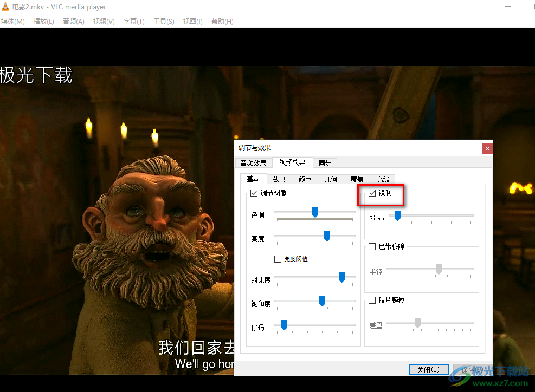Click the 色调 slider handle

pos(315,212)
